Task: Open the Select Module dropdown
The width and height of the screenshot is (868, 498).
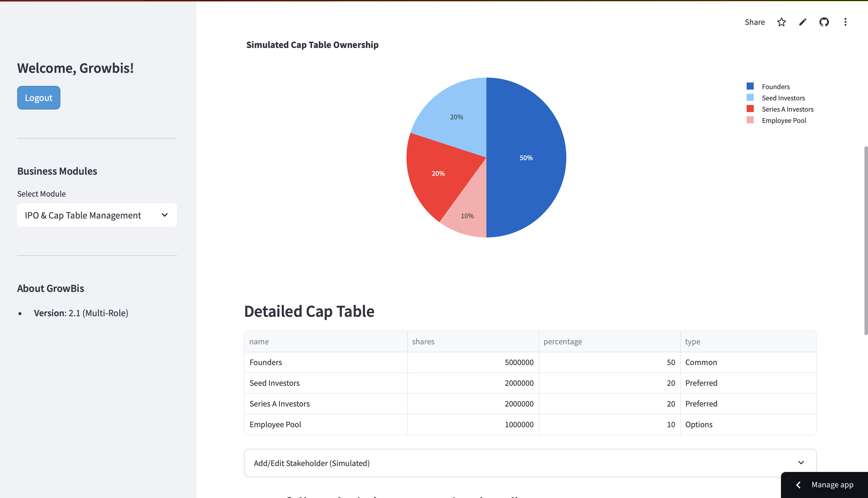Action: point(97,215)
